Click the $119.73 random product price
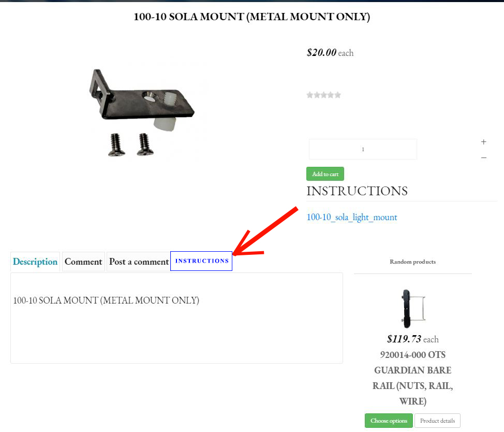Image resolution: width=504 pixels, height=432 pixels. click(x=413, y=339)
